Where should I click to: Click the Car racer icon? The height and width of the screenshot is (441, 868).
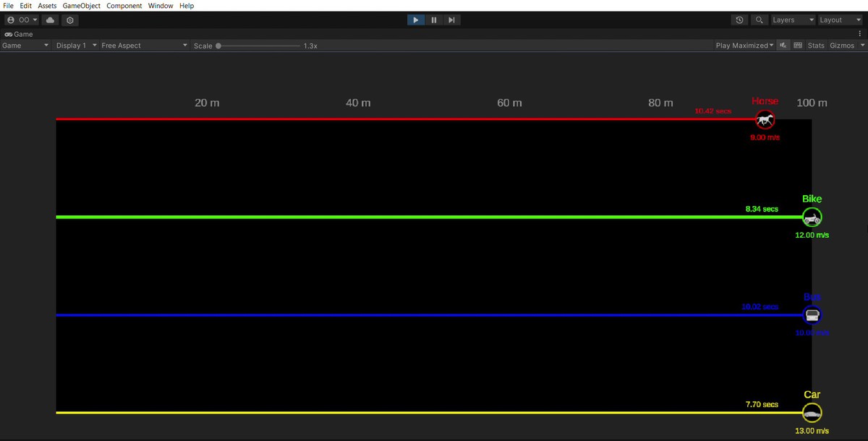812,412
